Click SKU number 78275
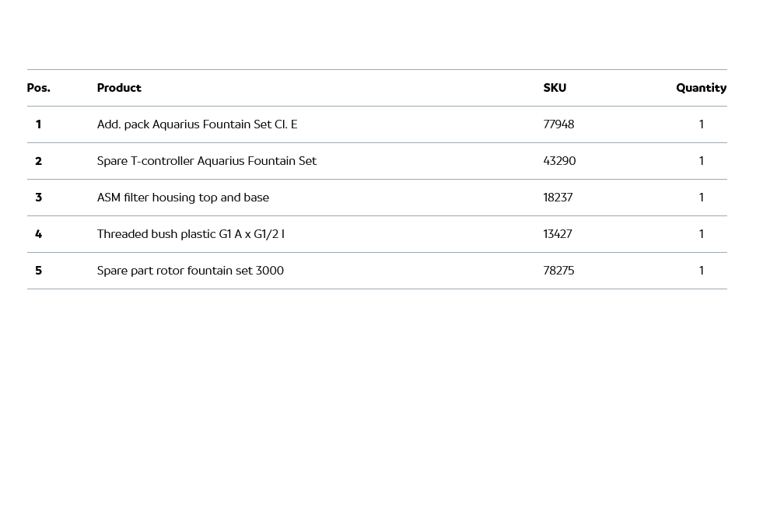 click(558, 271)
